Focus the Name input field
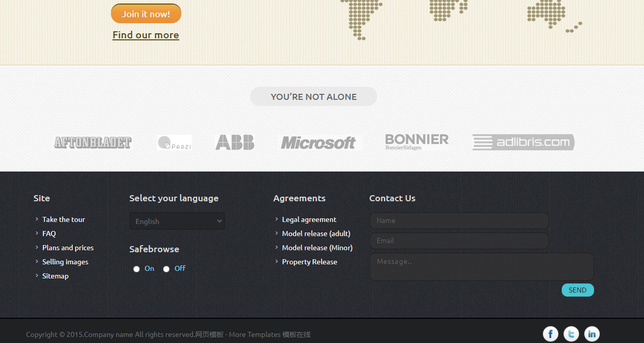644x343 pixels. click(x=459, y=220)
